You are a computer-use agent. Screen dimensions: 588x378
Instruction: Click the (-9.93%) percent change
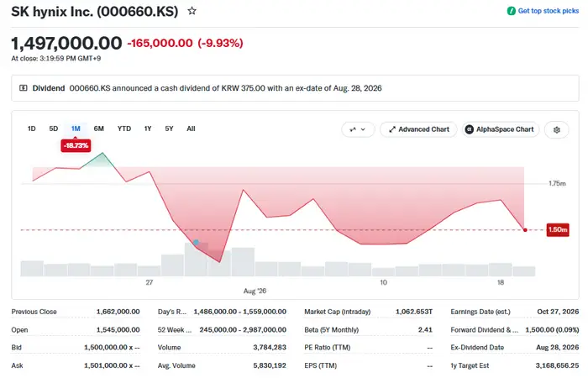coord(220,43)
